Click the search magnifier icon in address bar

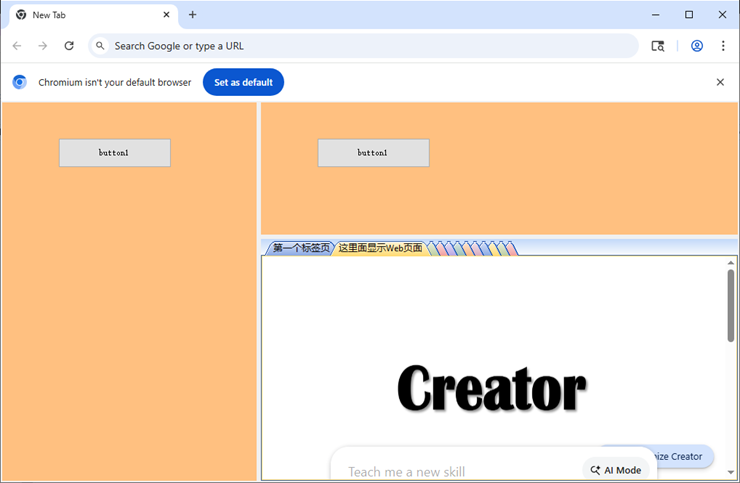tap(100, 46)
